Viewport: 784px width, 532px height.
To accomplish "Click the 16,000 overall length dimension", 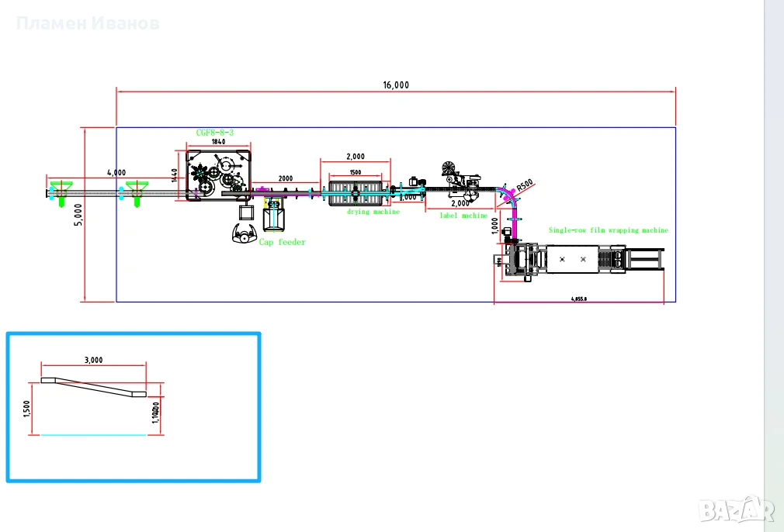I will click(396, 85).
